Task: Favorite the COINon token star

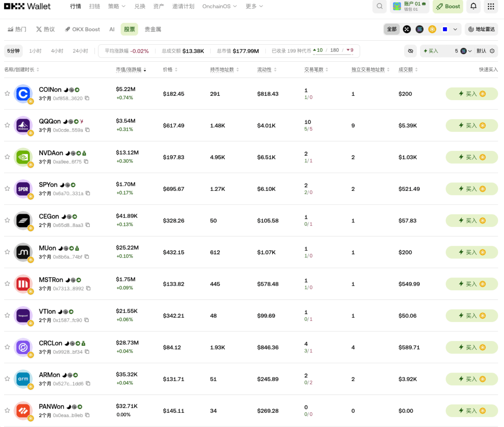Action: [7, 94]
